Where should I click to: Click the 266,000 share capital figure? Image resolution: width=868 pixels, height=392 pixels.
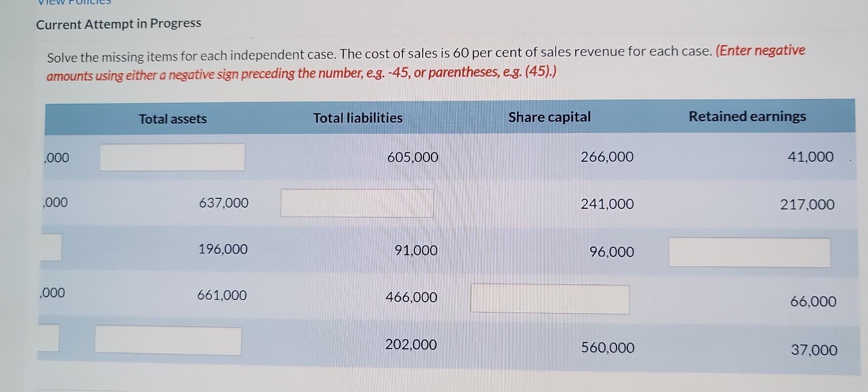coord(607,158)
